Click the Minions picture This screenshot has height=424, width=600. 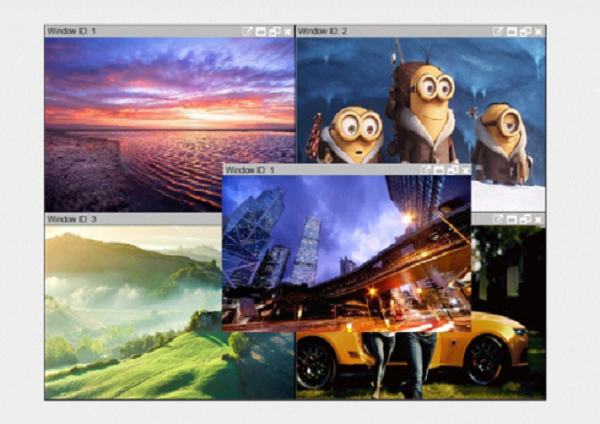click(420, 100)
